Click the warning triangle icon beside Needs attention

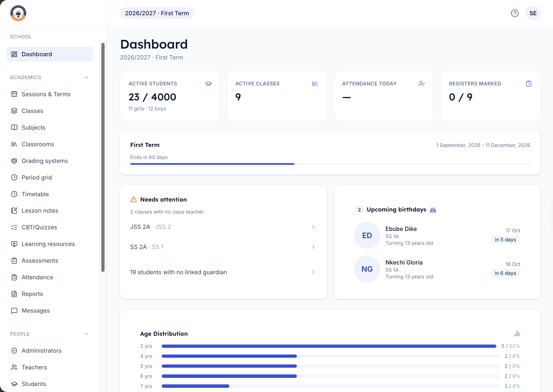(134, 199)
